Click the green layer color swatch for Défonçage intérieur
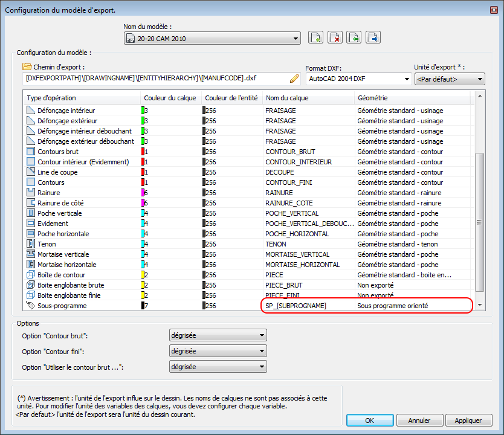 [143, 111]
